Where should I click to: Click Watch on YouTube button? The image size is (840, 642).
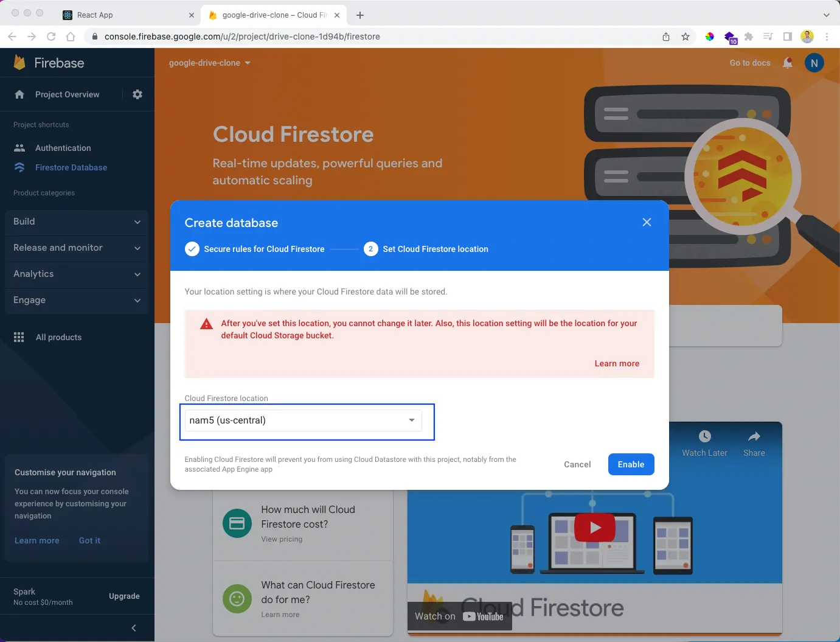459,616
